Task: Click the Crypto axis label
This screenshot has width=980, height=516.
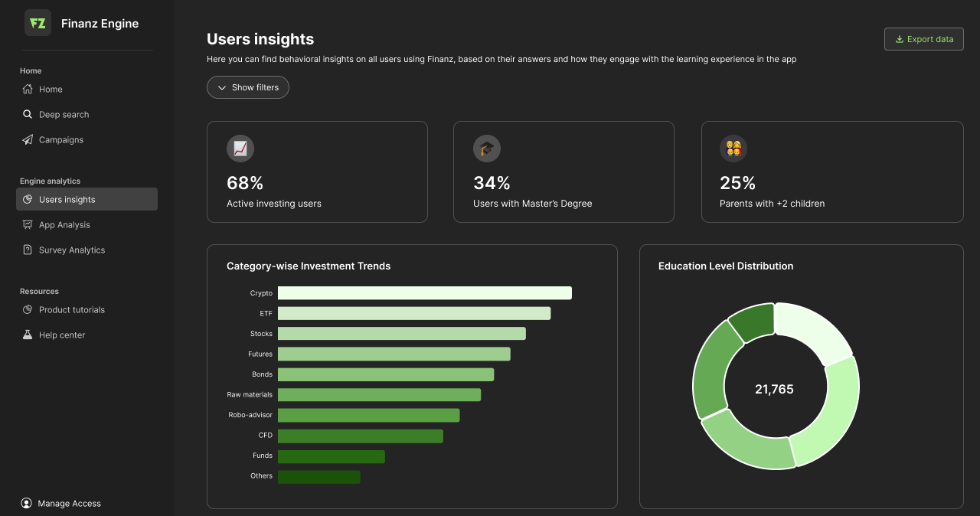Action: 261,293
